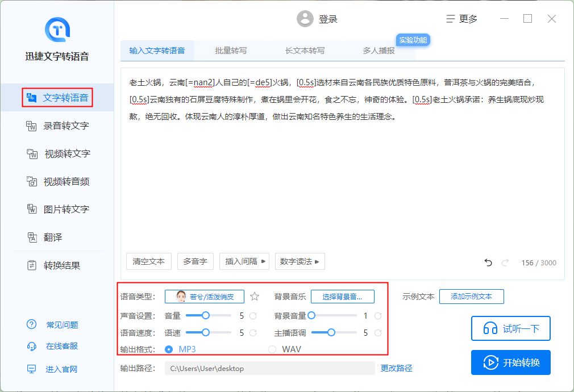Viewport: 574px width, 392px height.
Task: Favorite the 若兮 voice with the star
Action: 254,296
